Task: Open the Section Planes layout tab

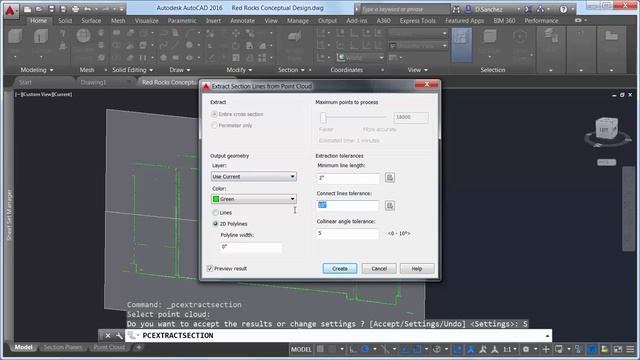Action: [x=62, y=347]
